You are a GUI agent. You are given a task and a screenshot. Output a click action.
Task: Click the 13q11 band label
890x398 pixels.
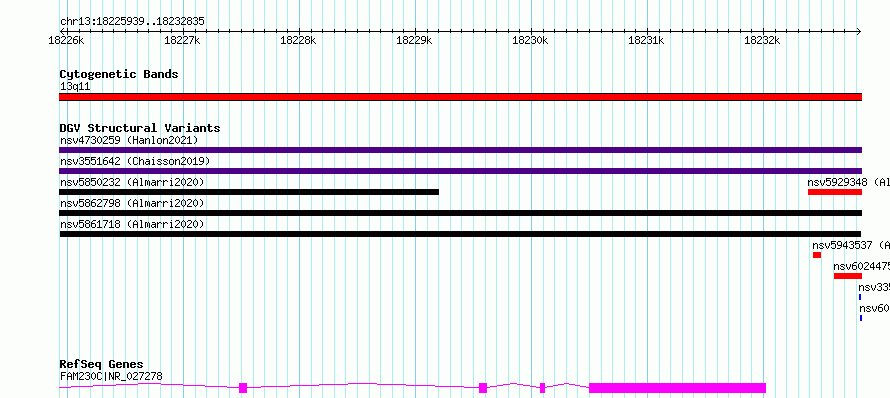75,87
